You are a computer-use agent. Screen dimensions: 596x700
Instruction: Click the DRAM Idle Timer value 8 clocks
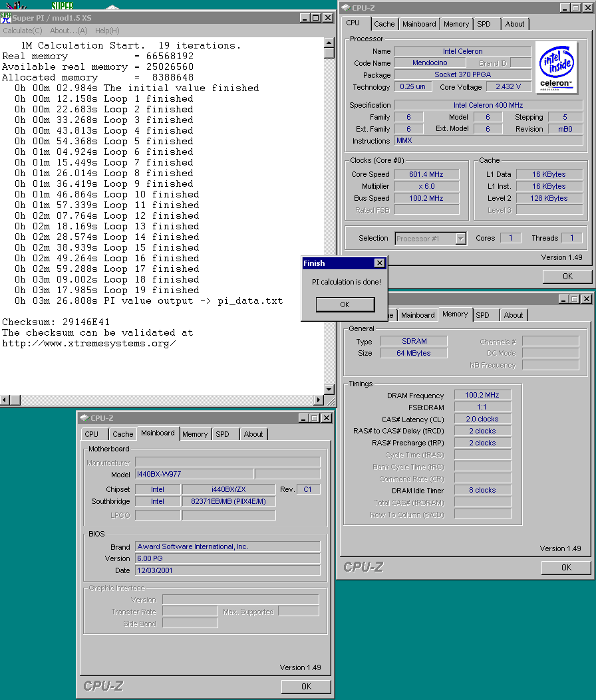tap(482, 490)
